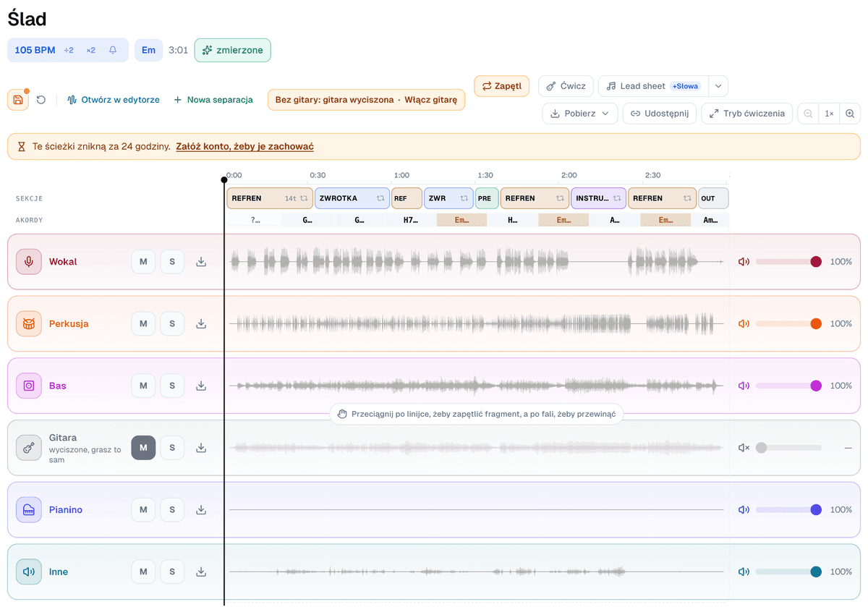This screenshot has height=607, width=868.
Task: Download the Bas stem
Action: [x=201, y=386]
